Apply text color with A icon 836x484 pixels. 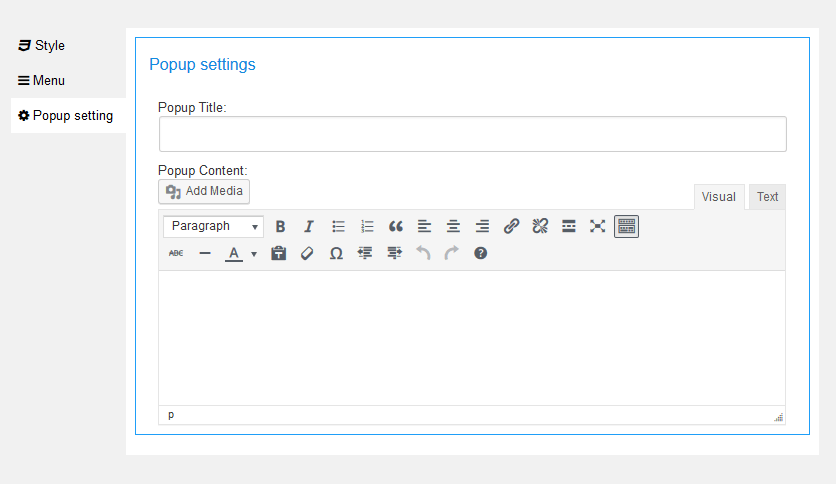click(x=234, y=253)
